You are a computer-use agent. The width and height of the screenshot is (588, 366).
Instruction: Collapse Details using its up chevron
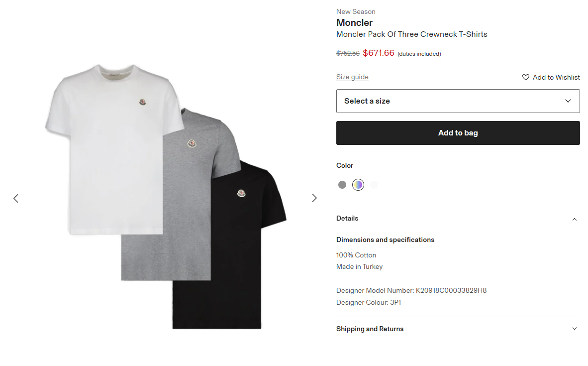click(575, 219)
